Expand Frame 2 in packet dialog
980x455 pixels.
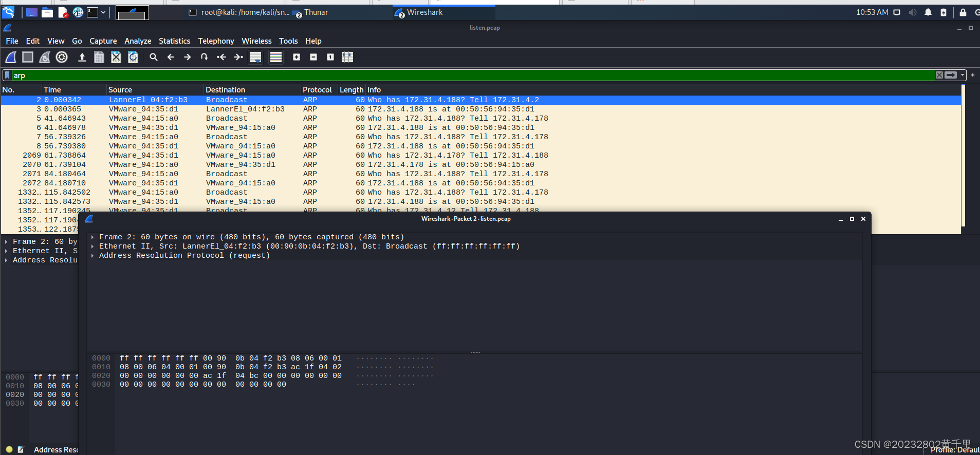(x=93, y=237)
